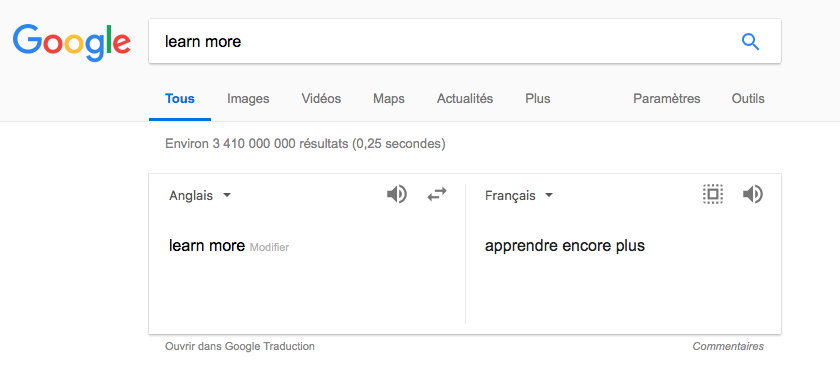Viewport: 840px width, 384px height.
Task: Expand the Plus menu for more options
Action: [x=537, y=99]
